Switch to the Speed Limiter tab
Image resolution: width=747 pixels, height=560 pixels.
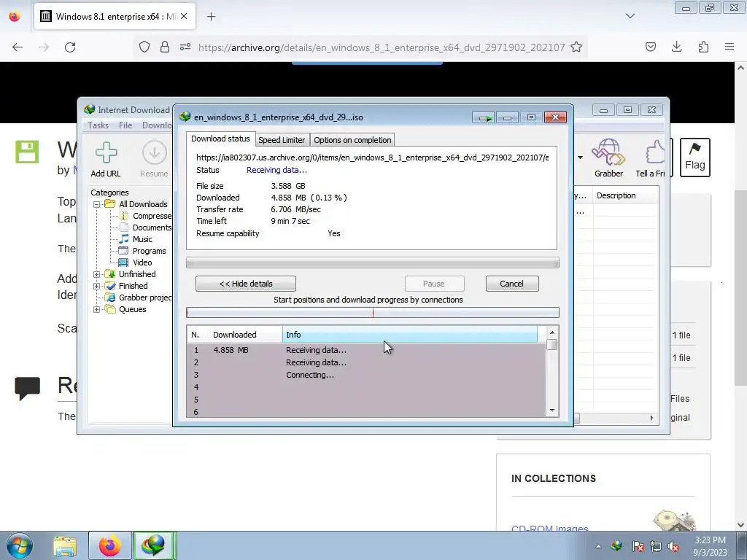tap(282, 140)
